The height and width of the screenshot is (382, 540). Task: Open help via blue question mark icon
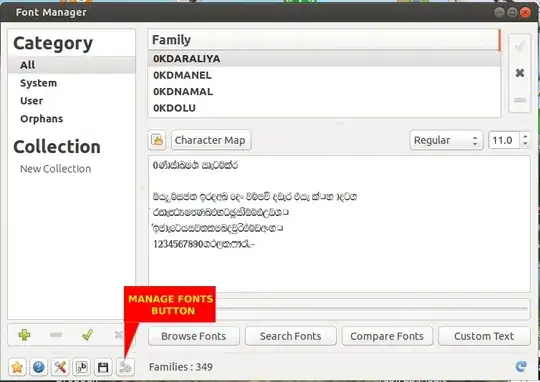click(39, 367)
